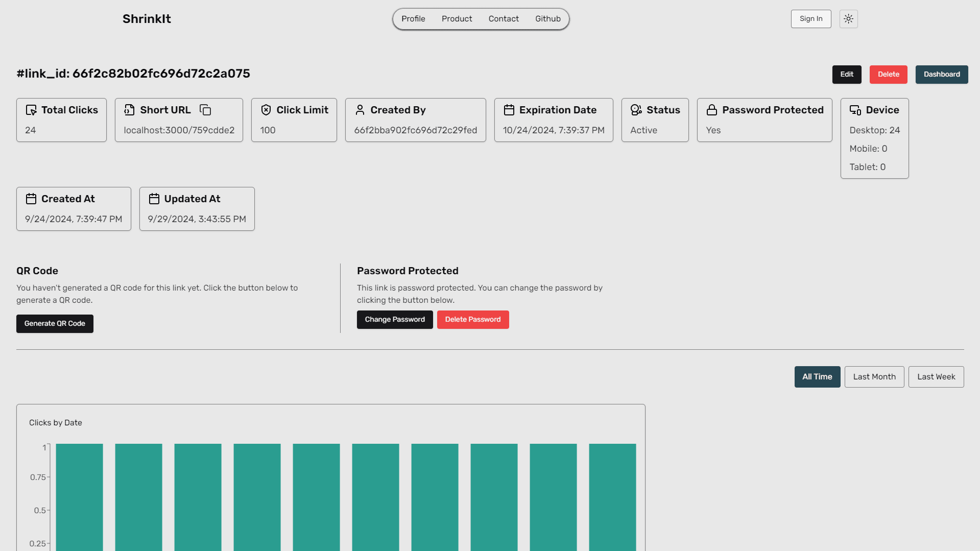Click the Sign In button

click(x=811, y=19)
